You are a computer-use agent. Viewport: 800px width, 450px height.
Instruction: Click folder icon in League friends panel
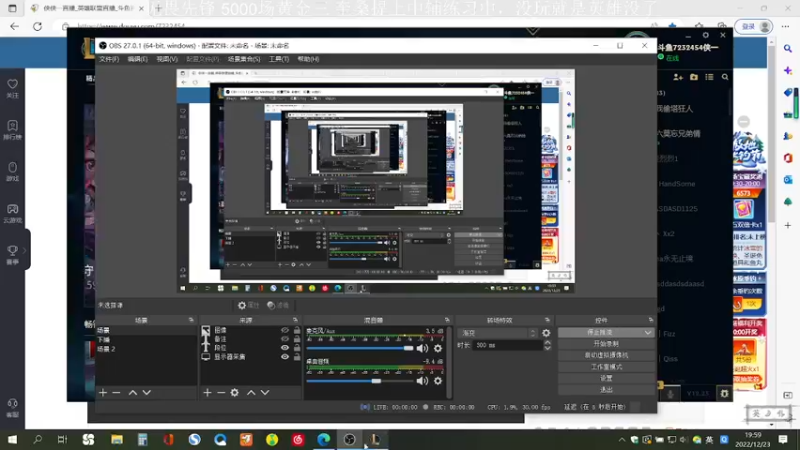pyautogui.click(x=694, y=77)
